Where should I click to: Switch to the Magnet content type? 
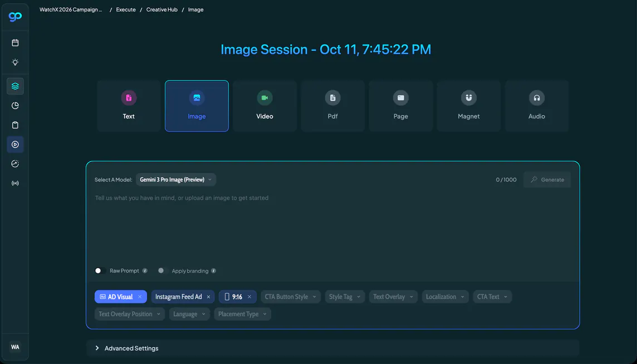click(469, 106)
